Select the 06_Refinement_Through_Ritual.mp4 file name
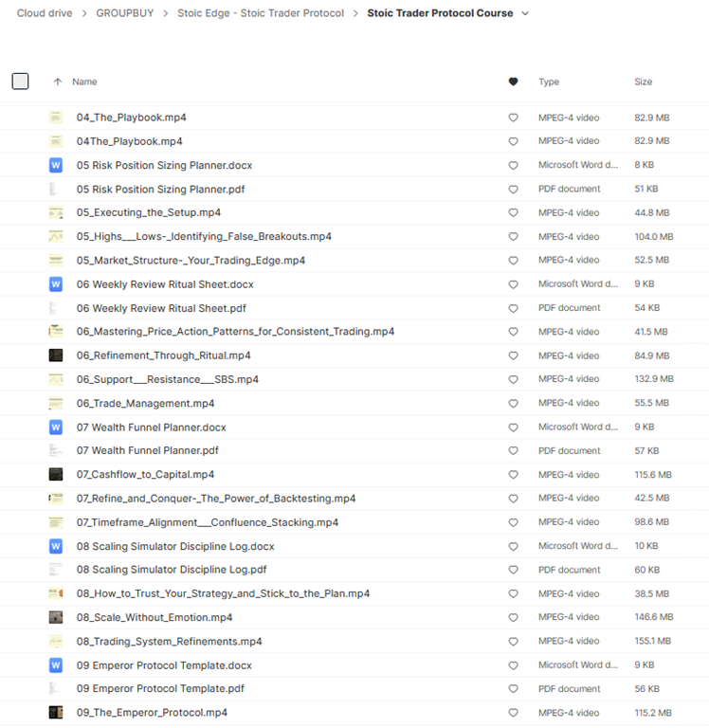This screenshot has width=709, height=728. click(x=163, y=355)
